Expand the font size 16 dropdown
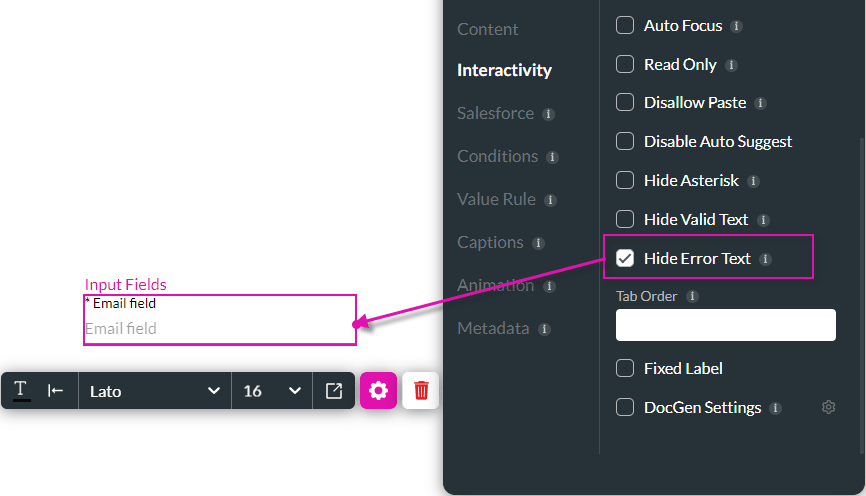The width and height of the screenshot is (866, 496). [x=272, y=391]
